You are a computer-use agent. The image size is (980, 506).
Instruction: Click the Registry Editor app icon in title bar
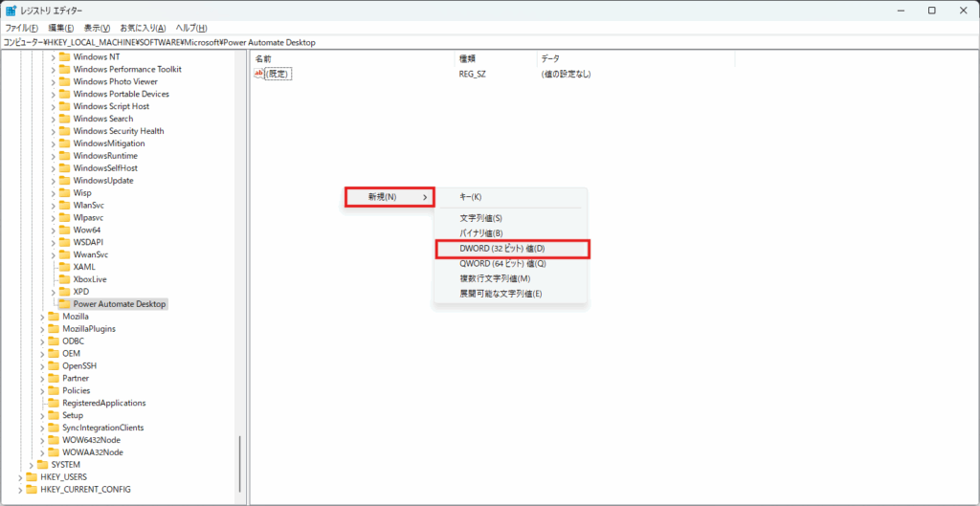pos(11,10)
